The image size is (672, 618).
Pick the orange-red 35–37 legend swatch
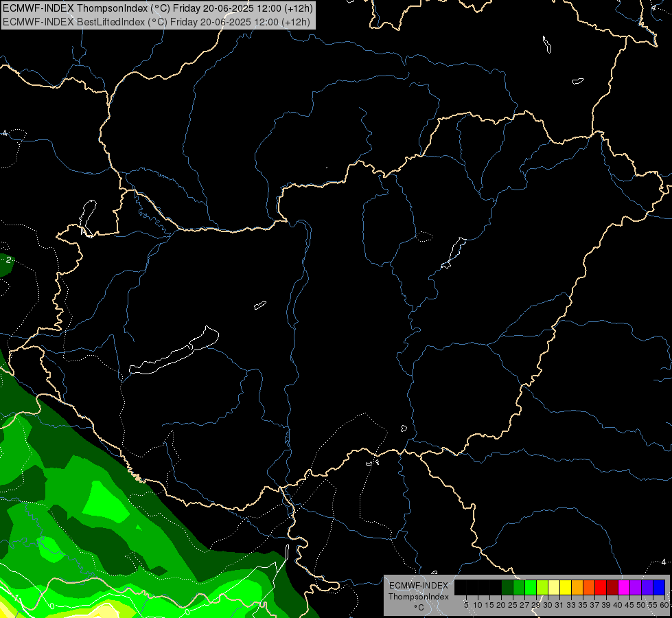point(589,587)
